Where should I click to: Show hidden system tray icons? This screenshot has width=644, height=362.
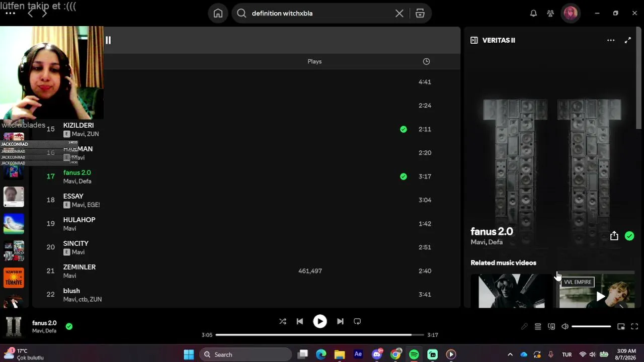point(510,354)
